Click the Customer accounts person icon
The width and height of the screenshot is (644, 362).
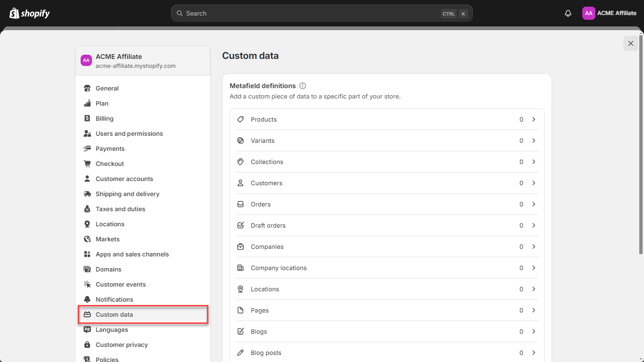pos(87,179)
